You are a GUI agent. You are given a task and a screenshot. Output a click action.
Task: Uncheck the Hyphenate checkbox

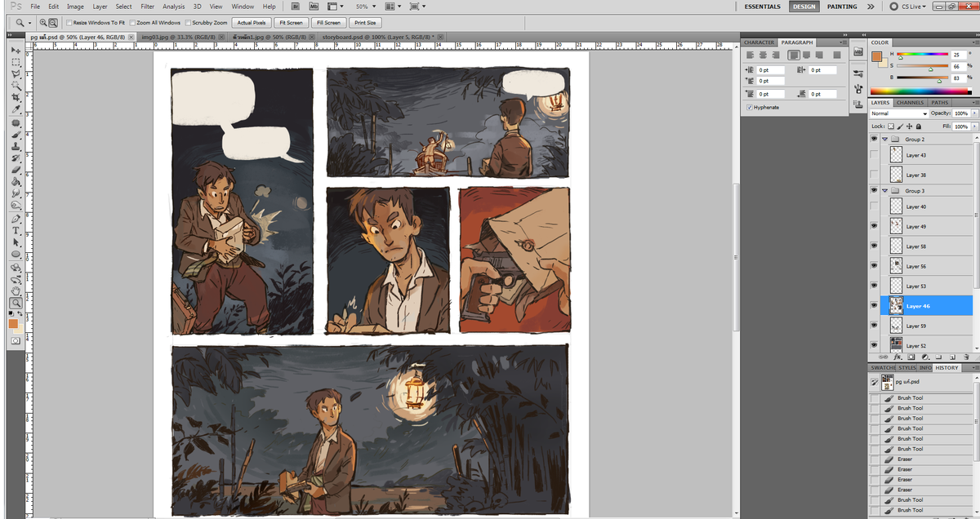[x=750, y=107]
